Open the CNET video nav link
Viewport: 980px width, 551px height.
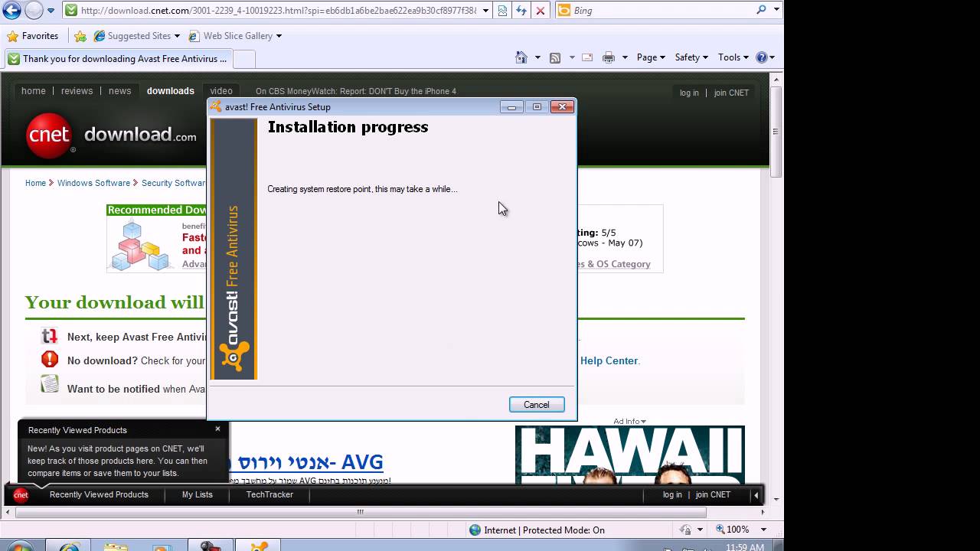(221, 91)
